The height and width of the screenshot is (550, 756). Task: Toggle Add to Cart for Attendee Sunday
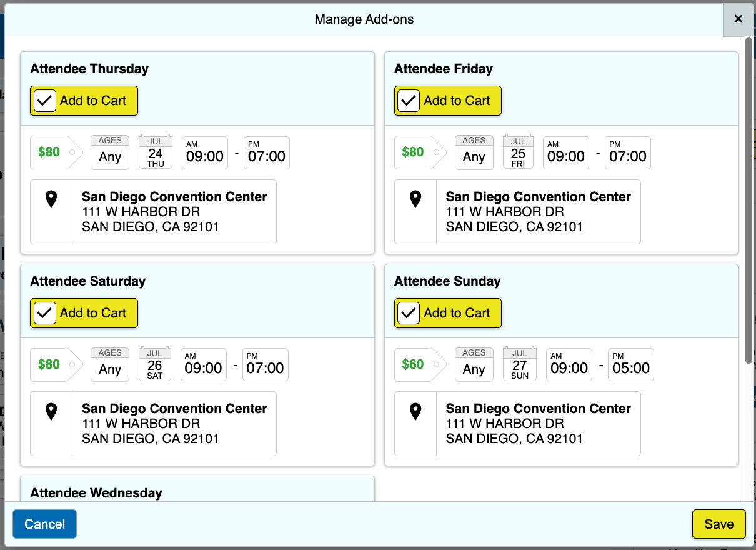[409, 313]
